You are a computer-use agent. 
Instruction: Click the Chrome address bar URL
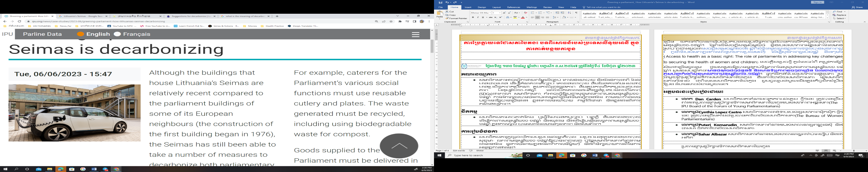click(99, 21)
